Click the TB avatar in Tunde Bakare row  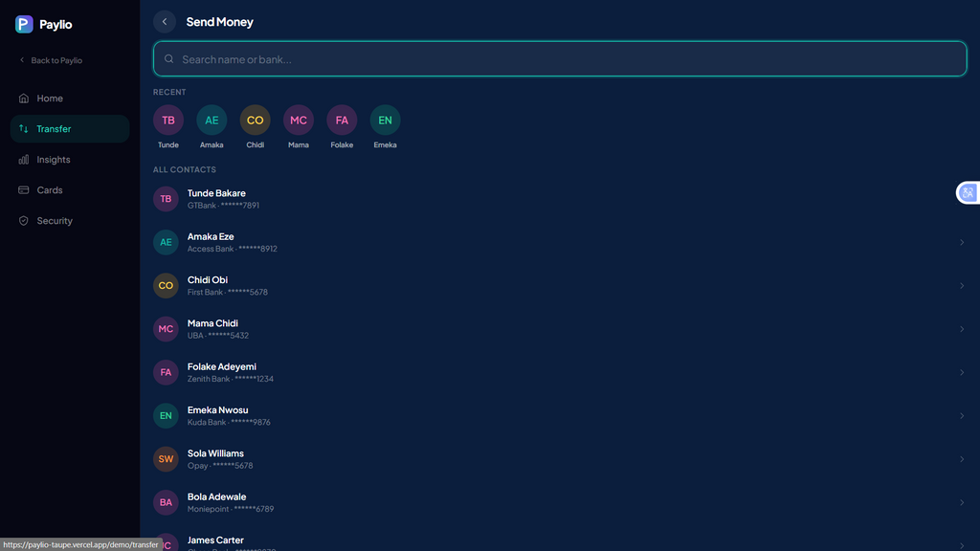166,199
